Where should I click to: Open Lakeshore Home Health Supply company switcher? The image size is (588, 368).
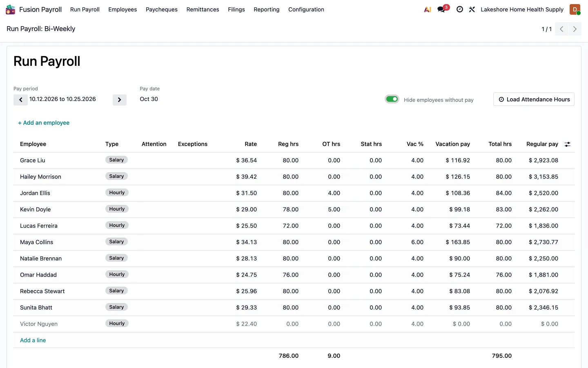[522, 9]
